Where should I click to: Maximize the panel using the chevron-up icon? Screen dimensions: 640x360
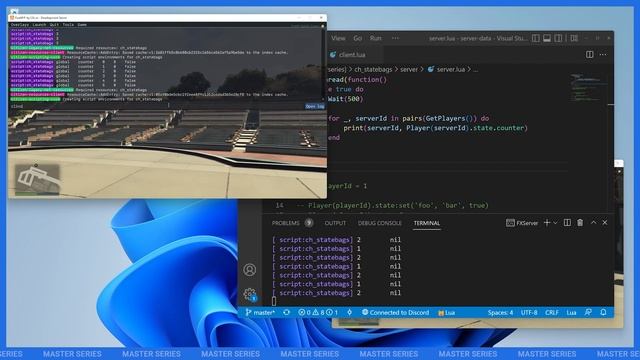593,223
